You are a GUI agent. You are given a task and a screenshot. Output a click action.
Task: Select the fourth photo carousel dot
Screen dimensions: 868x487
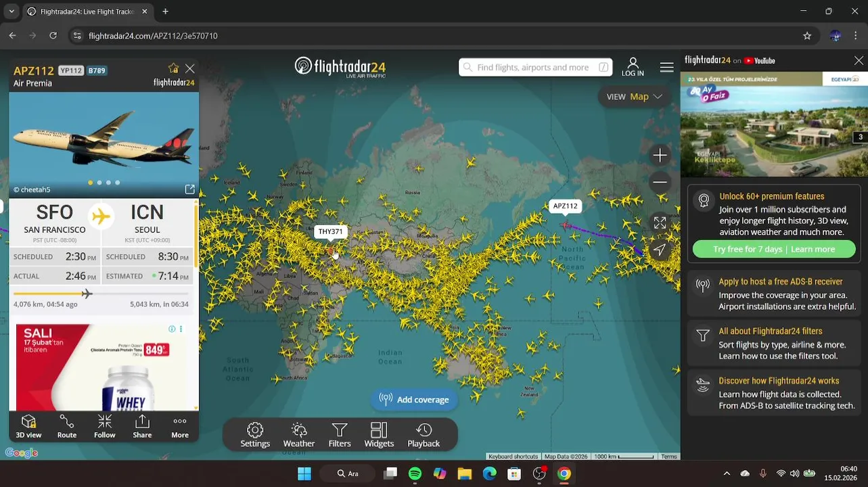117,183
